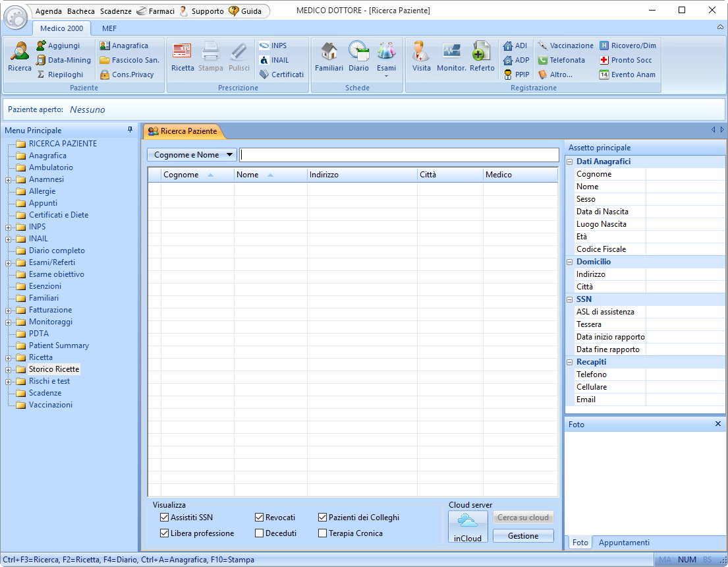Collapse the Dati Anagrafici section
The width and height of the screenshot is (728, 567).
point(570,162)
